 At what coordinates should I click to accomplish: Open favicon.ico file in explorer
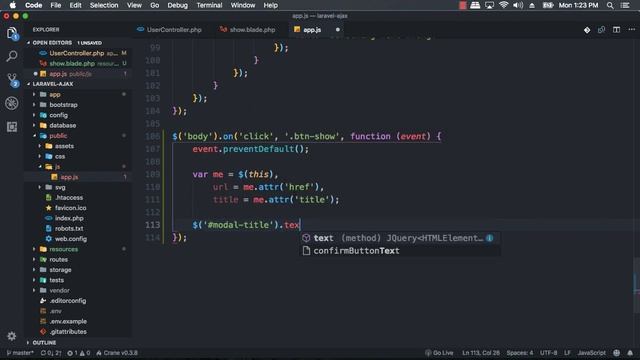[70, 208]
